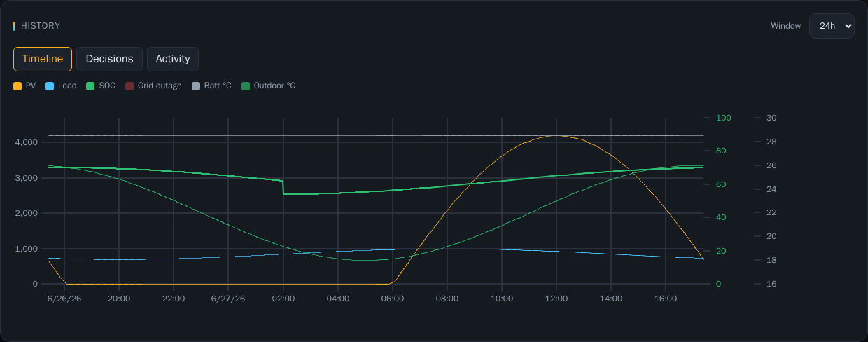Click the PV legend label

[31, 86]
